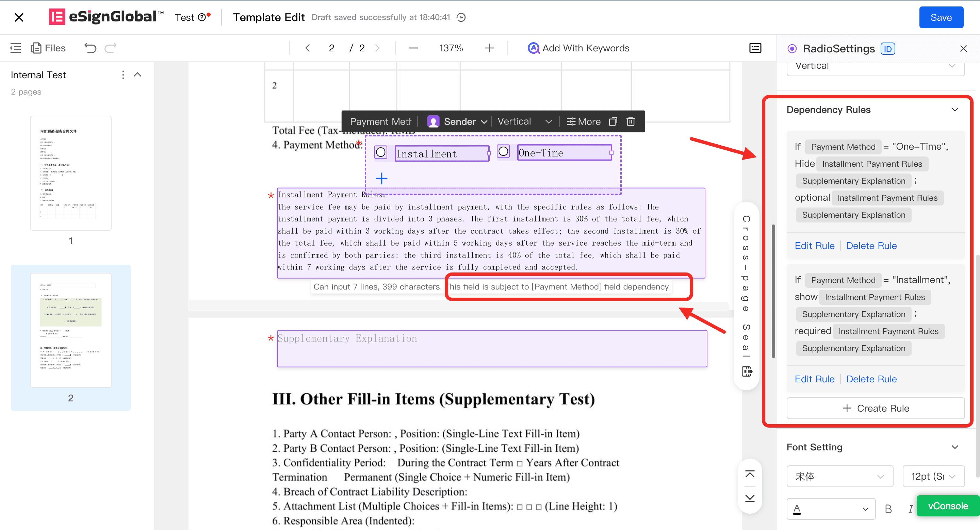The image size is (980, 530).
Task: Zoom in with the plus icon
Action: (x=490, y=48)
